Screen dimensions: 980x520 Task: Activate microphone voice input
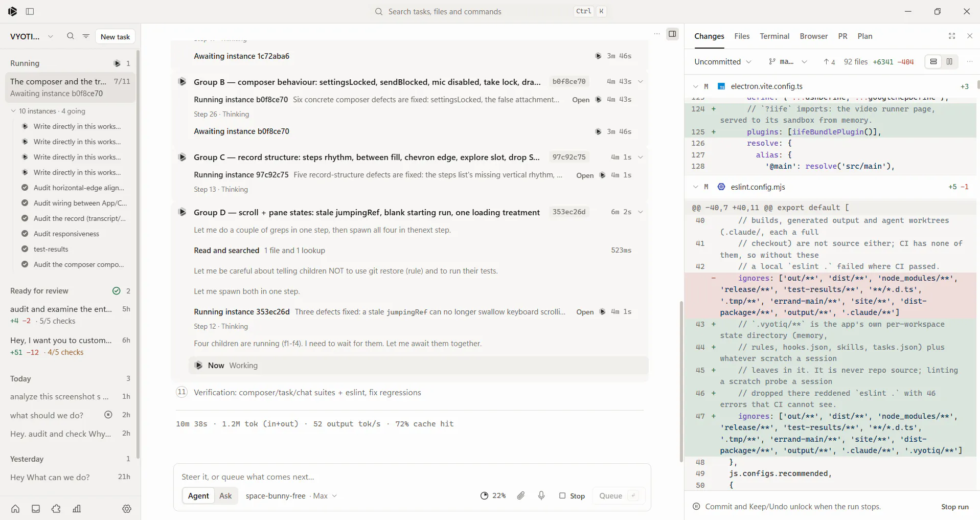(541, 495)
